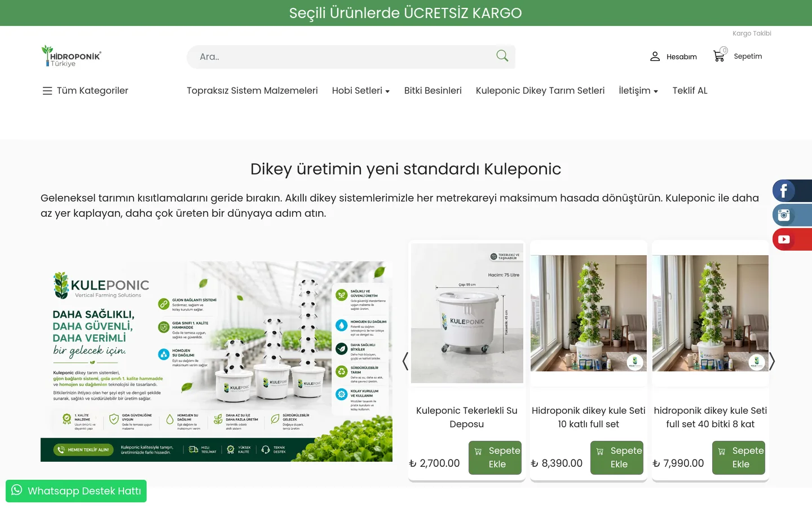Show previous products with left arrow

[405, 361]
